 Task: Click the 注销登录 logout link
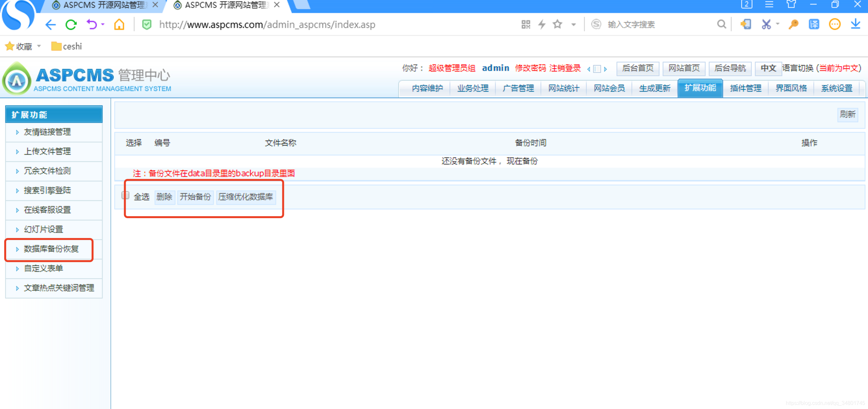click(x=565, y=68)
